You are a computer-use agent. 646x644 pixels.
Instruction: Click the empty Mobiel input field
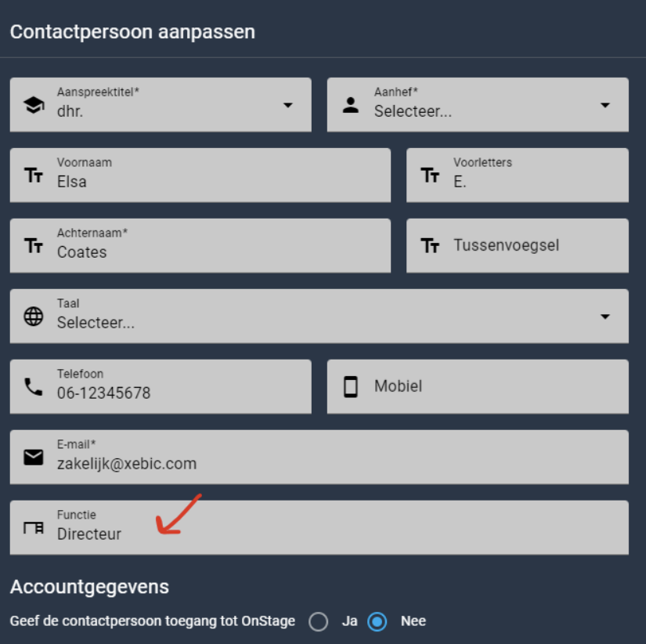click(x=478, y=387)
